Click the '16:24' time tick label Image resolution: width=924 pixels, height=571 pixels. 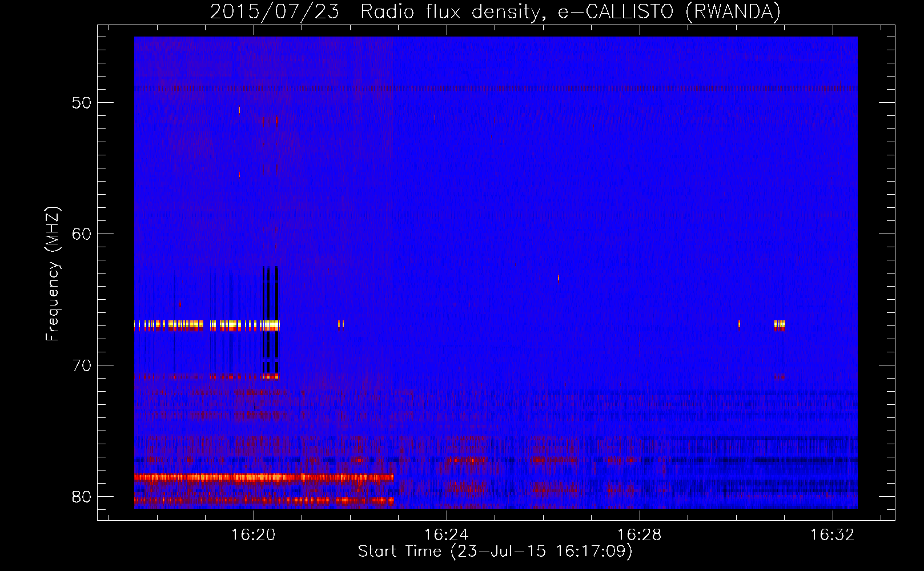click(x=446, y=534)
